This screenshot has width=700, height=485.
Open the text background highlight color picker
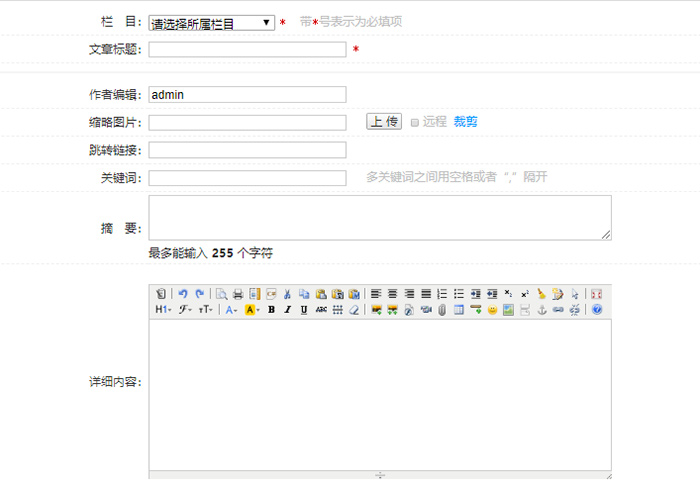click(252, 310)
